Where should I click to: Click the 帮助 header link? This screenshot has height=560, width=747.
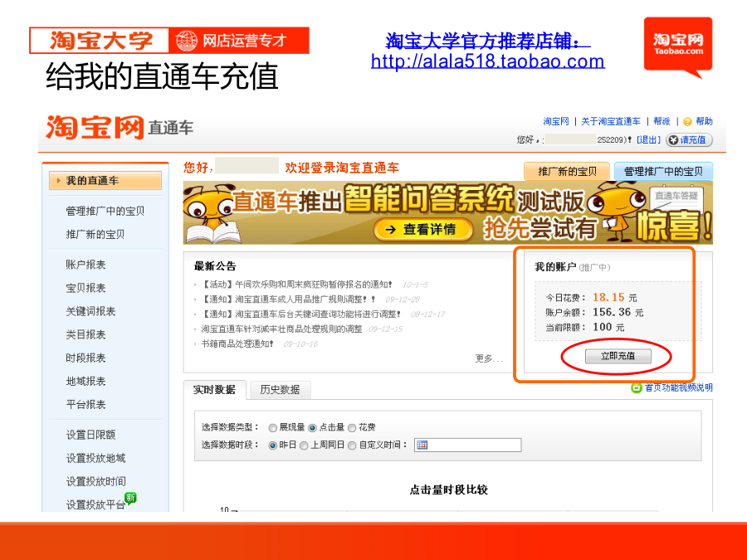704,121
